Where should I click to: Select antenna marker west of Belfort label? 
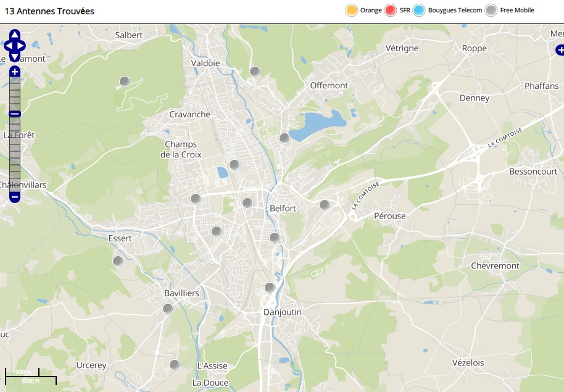coord(247,203)
